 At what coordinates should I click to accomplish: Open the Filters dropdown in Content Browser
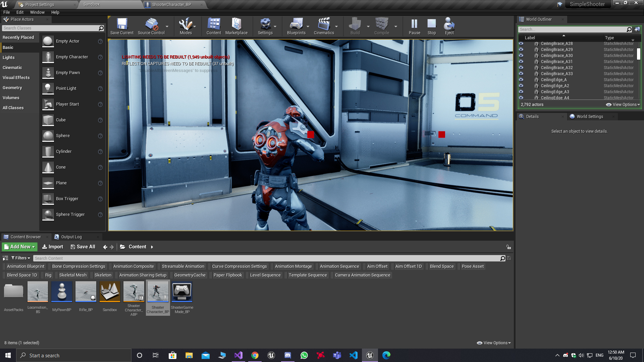(20, 258)
